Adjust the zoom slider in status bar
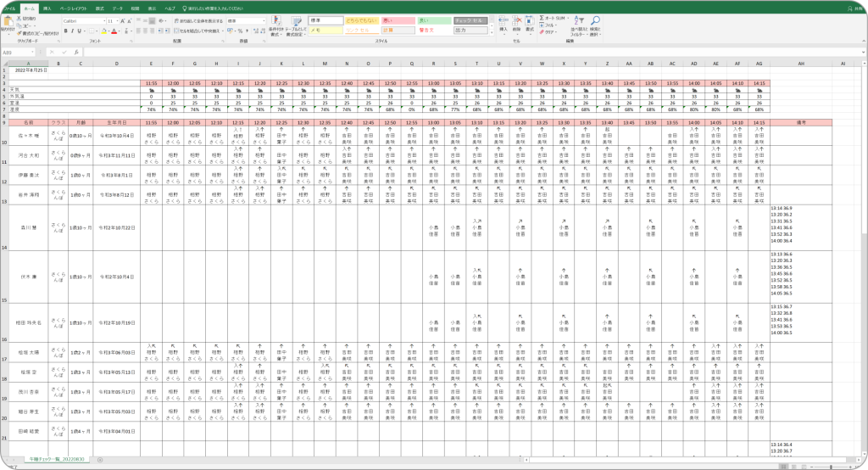 (x=831, y=467)
